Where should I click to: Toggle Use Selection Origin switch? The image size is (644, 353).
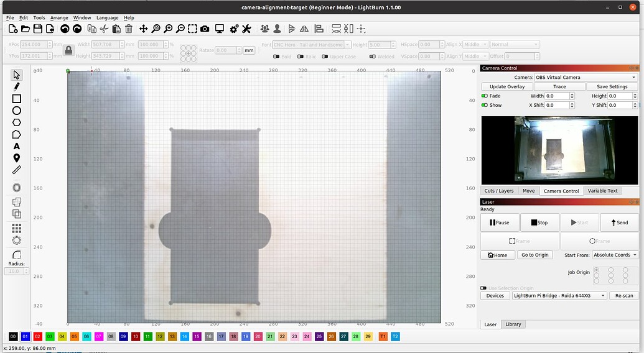[x=483, y=288]
